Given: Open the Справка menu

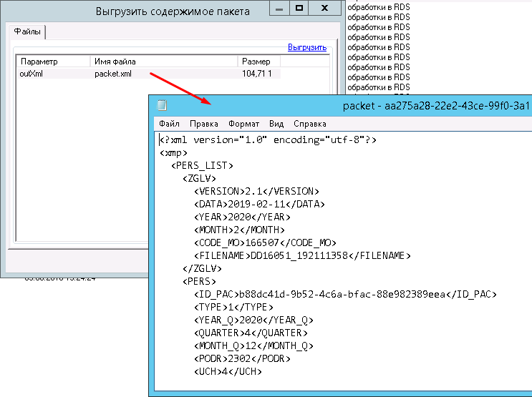Looking at the screenshot, I should pyautogui.click(x=309, y=124).
